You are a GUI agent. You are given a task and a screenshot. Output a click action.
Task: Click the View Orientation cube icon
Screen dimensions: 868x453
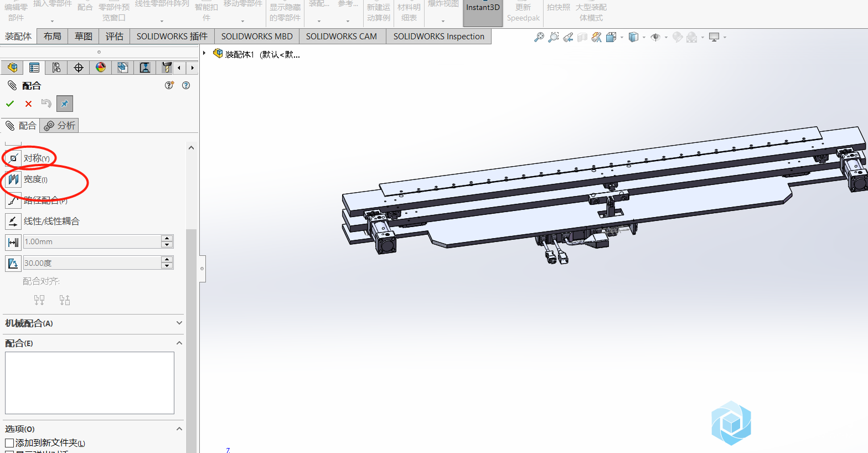[611, 37]
